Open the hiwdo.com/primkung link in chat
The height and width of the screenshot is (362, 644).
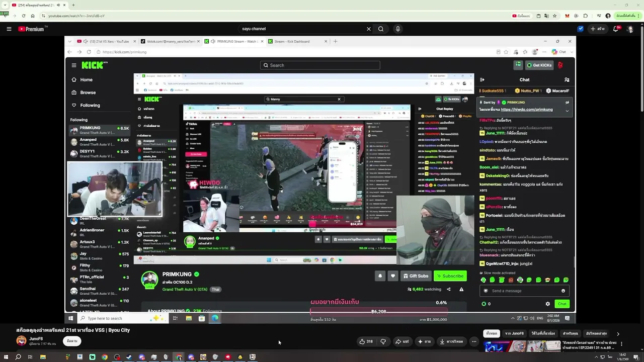point(526,110)
